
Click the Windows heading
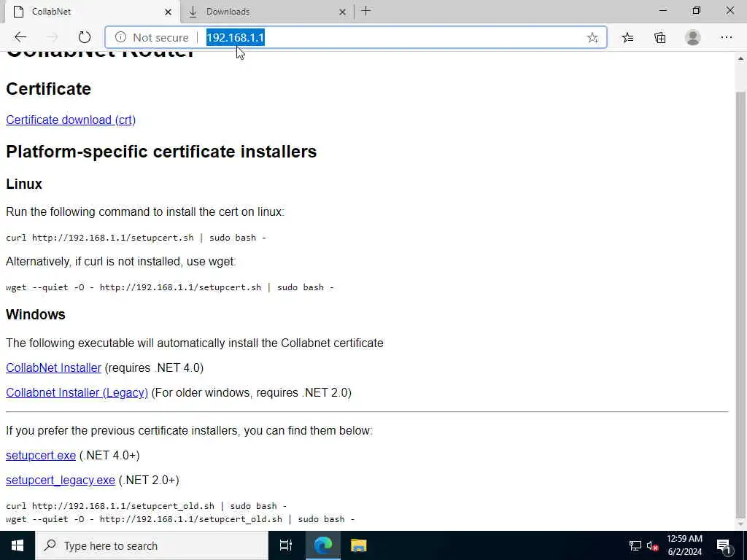click(x=35, y=314)
